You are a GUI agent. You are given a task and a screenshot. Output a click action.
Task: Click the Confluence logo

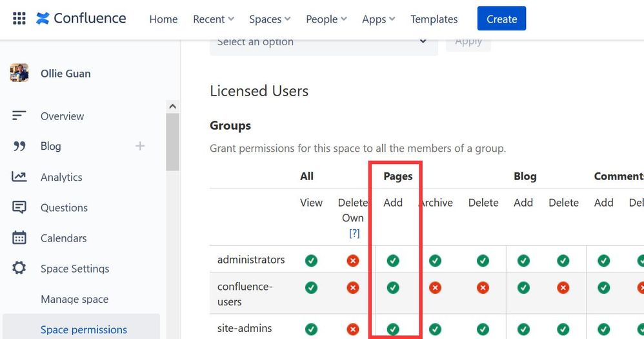tap(81, 19)
